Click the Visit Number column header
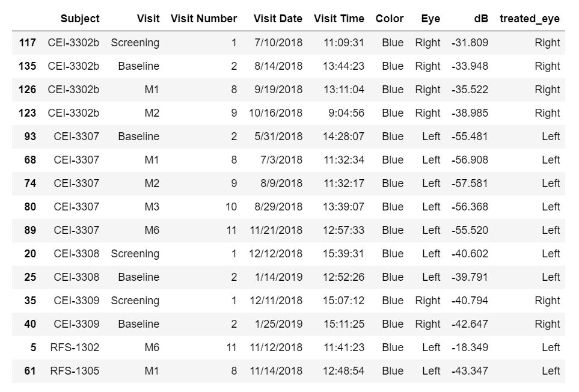Image resolution: width=579 pixels, height=392 pixels. pos(204,19)
